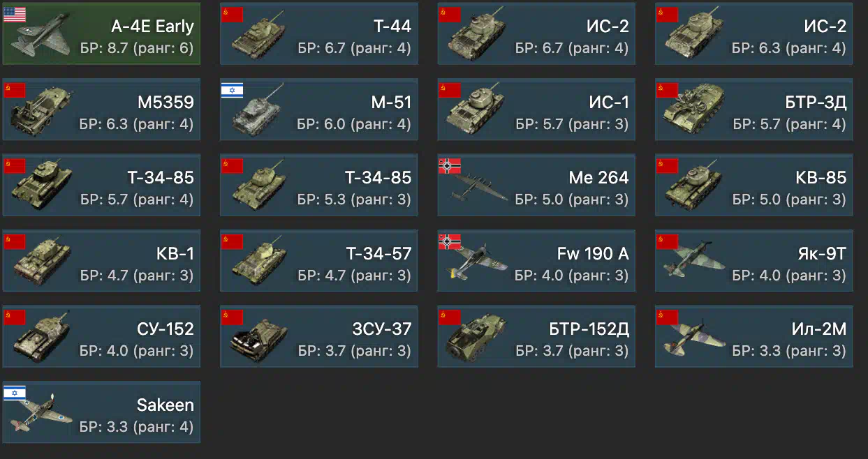Choose the ИС-2 card with БР 6.3
The image size is (868, 459).
tap(753, 33)
